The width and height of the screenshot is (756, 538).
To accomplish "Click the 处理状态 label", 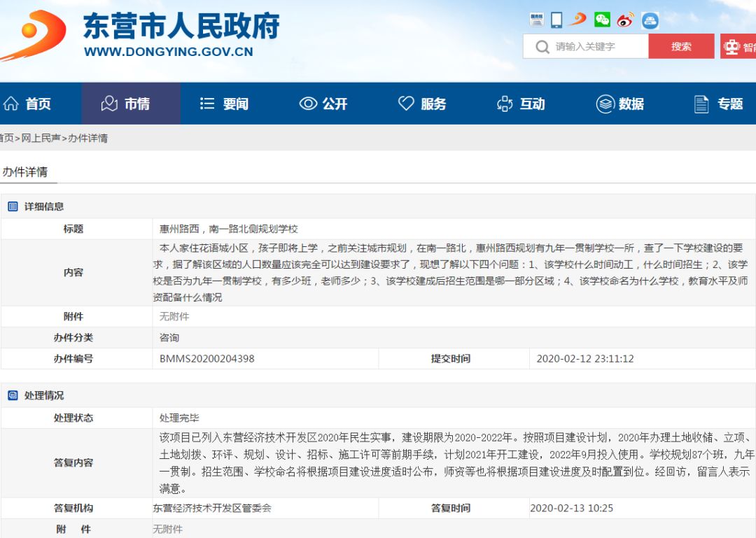I will [73, 418].
